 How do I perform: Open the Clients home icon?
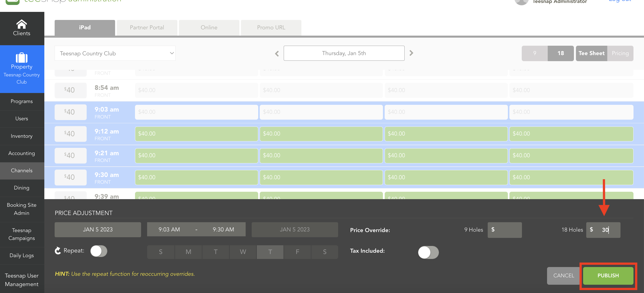[21, 24]
